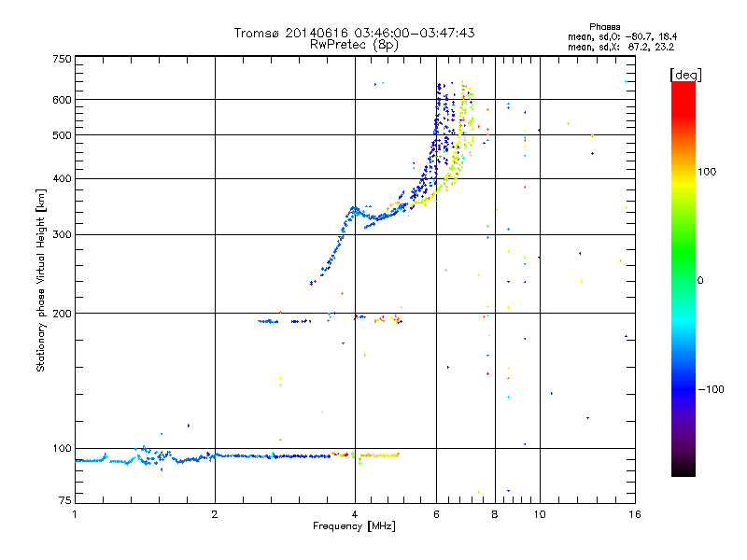Click the y-axis tick label '750'
747x560 pixels.
(63, 59)
